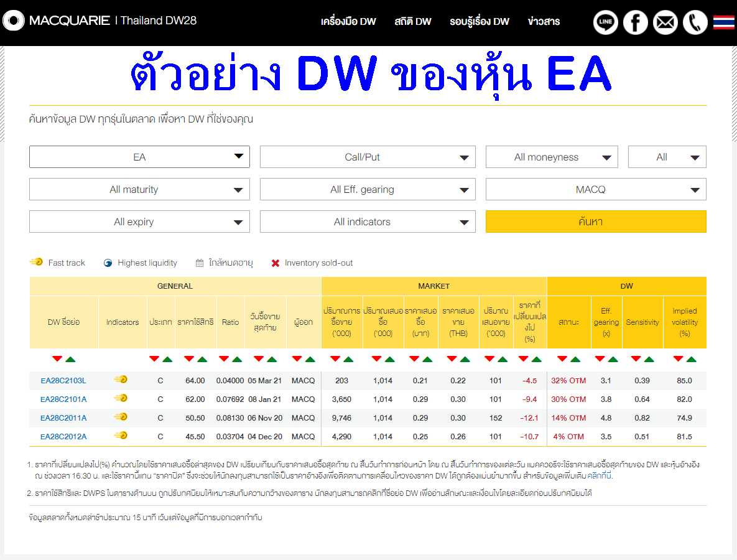Open the All dropdown at top right
The width and height of the screenshot is (737, 560).
[x=667, y=157]
